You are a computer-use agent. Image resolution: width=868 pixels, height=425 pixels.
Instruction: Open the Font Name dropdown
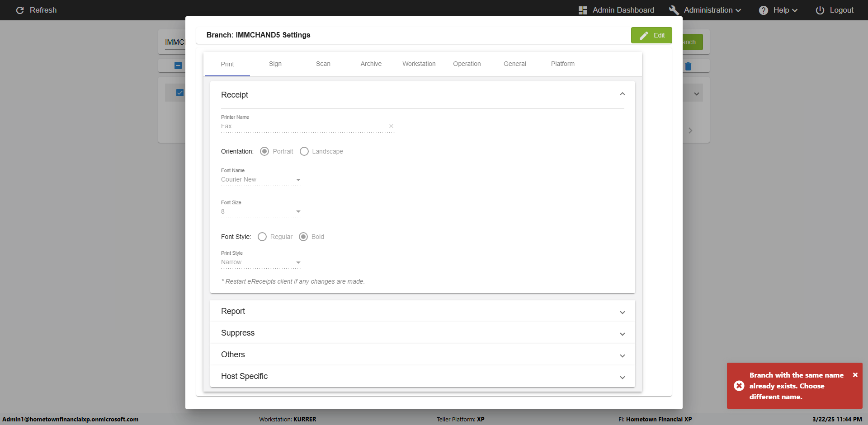261,180
